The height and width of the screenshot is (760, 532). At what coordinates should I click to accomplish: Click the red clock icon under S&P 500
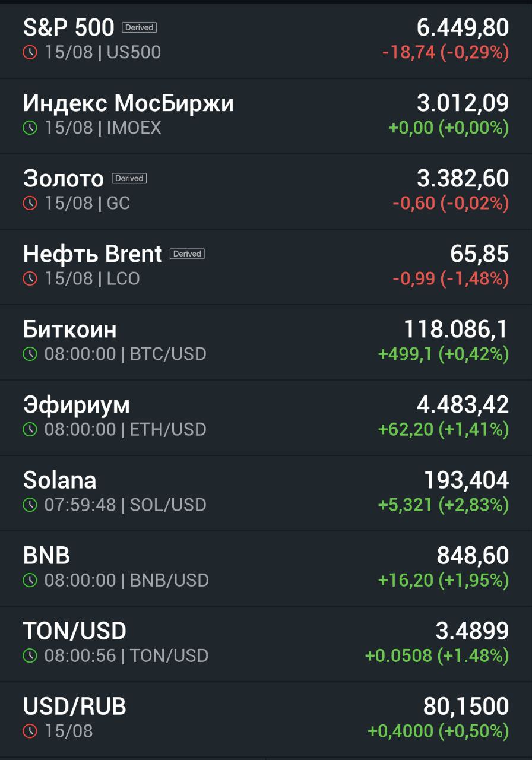click(30, 52)
